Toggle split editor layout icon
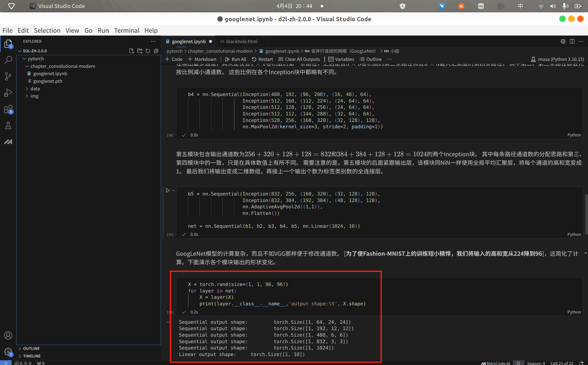 pyautogui.click(x=572, y=41)
